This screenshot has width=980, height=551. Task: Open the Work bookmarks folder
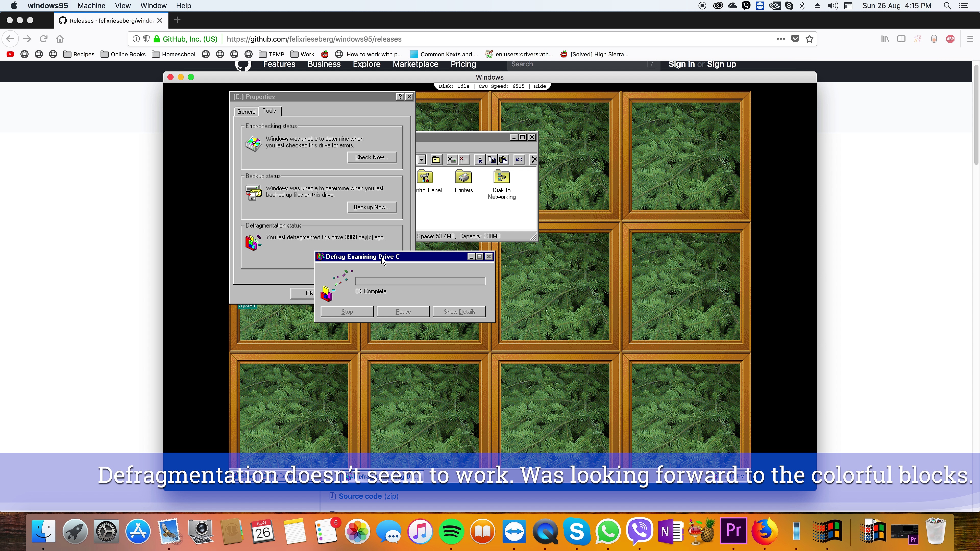pos(302,54)
